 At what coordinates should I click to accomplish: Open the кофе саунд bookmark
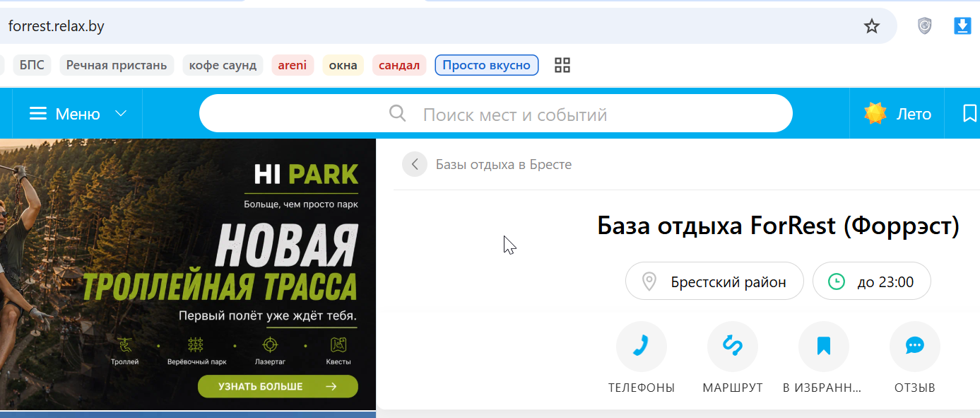point(223,66)
